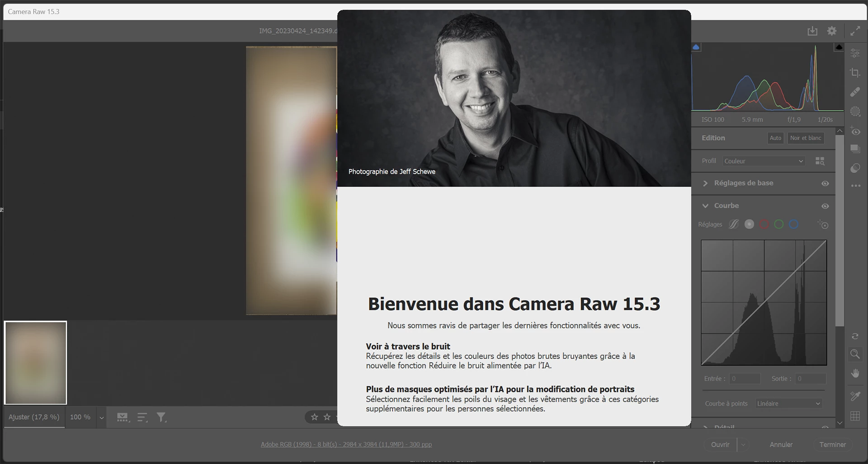Viewport: 868px width, 464px height.
Task: Click the Annuler button
Action: pos(781,445)
